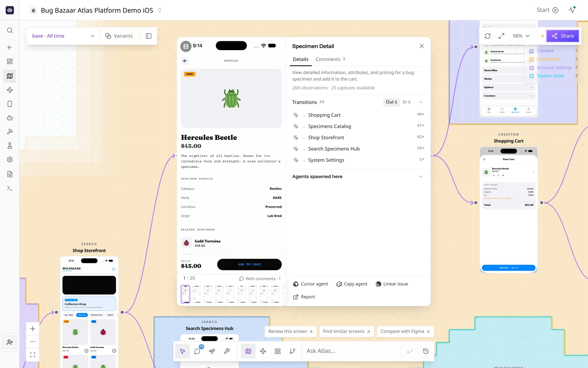Select the map view sidebar icon
The width and height of the screenshot is (588, 368).
(10, 76)
